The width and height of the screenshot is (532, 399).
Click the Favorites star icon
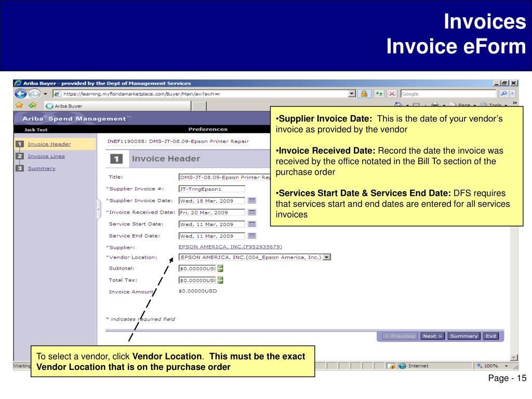pyautogui.click(x=19, y=105)
